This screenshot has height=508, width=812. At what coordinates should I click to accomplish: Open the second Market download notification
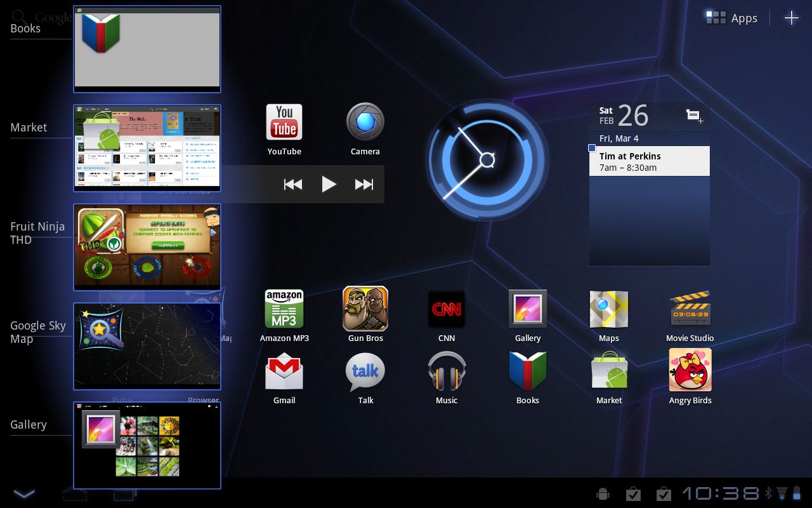tap(663, 493)
